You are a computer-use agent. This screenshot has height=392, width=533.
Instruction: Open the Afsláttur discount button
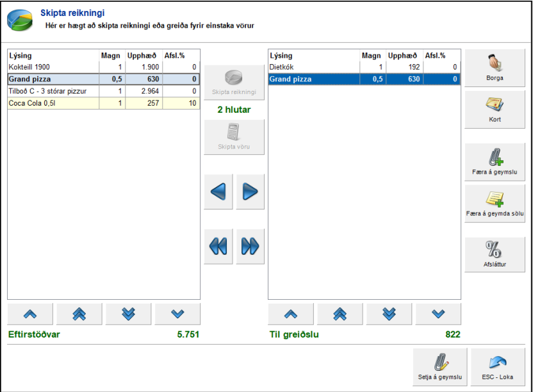click(x=495, y=256)
